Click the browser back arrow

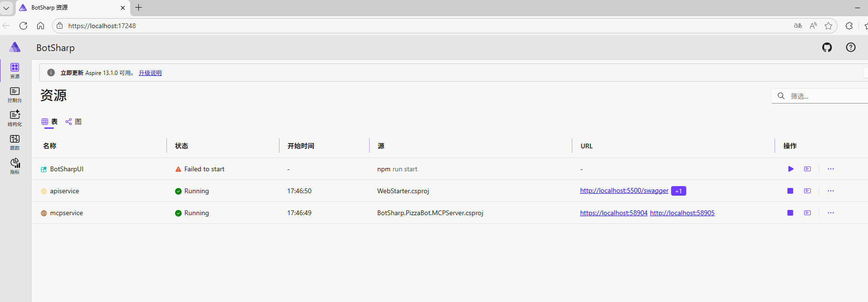tap(6, 26)
